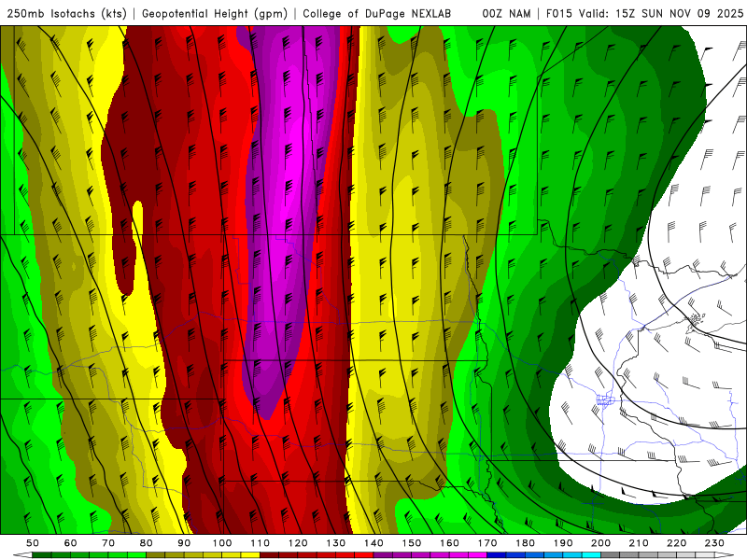Click the legend value 230
The height and width of the screenshot is (560, 747).
714,543
